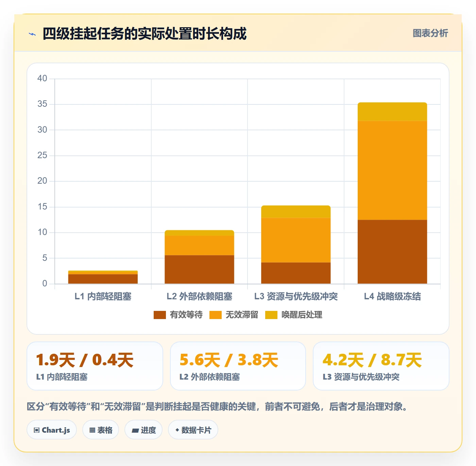Click the y-axis tick label 25
476x466 pixels.
pos(42,155)
